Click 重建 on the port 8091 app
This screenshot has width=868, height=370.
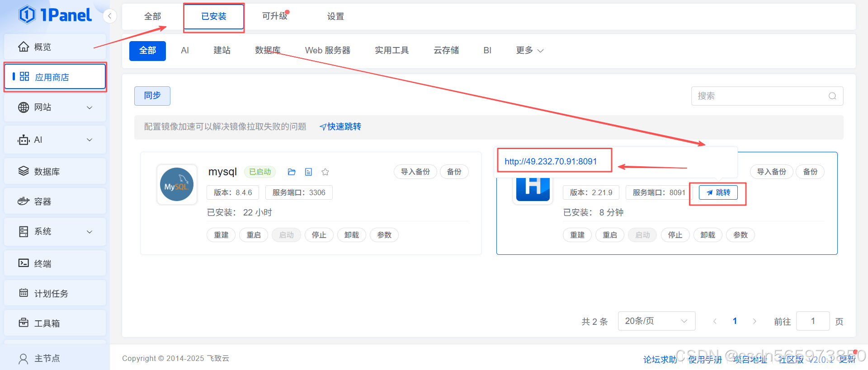(x=577, y=235)
